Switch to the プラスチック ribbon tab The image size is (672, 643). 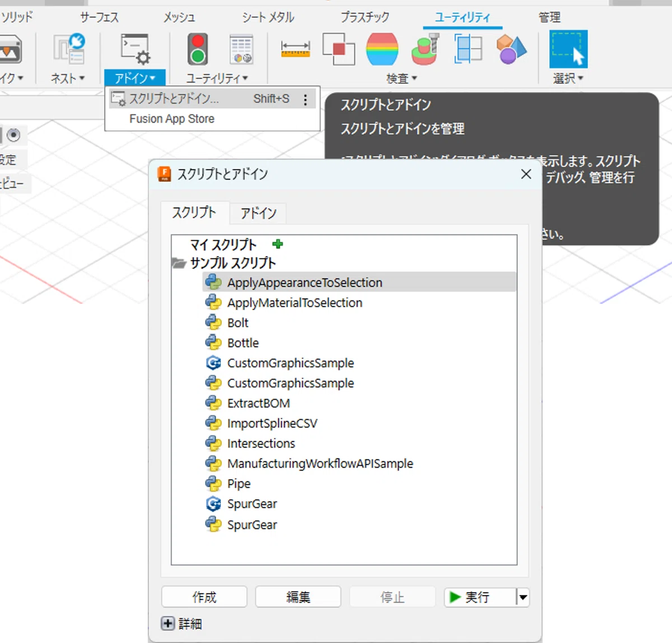pos(365,17)
